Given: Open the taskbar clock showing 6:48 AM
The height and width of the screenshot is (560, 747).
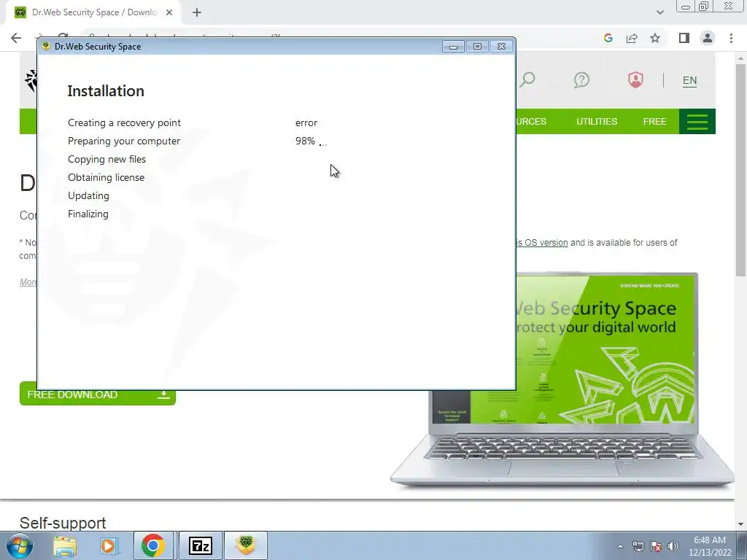Looking at the screenshot, I should point(709,546).
